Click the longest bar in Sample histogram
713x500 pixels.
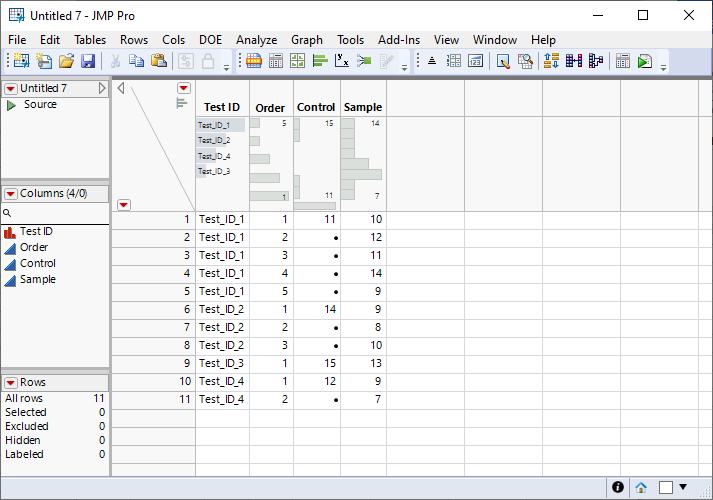(x=361, y=174)
